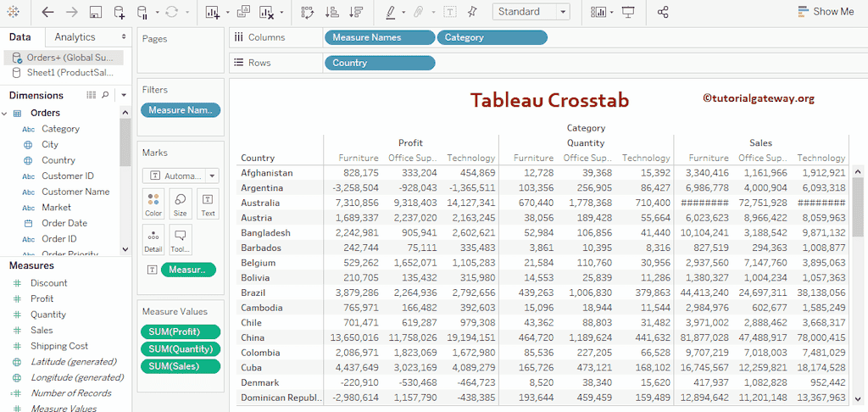Select the Data tab

20,37
